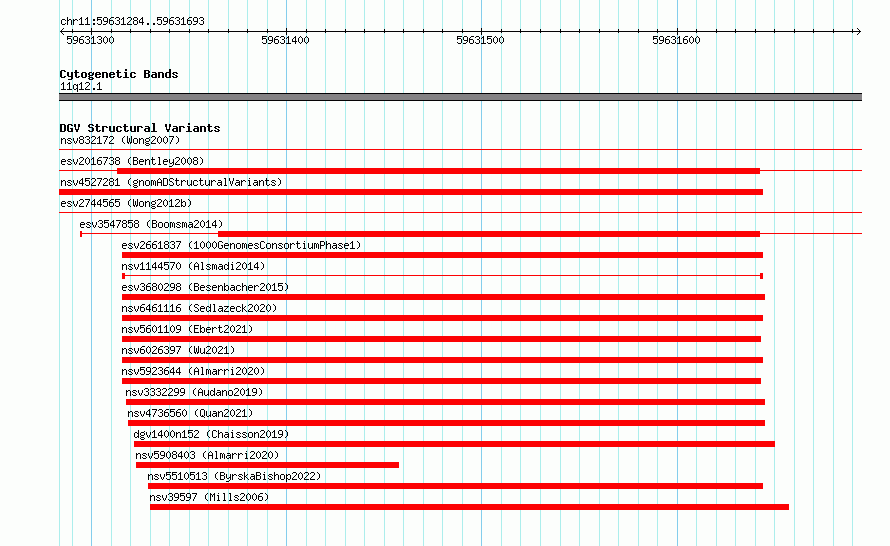Click the 59631500 ruler position label
890x546 pixels.
480,40
